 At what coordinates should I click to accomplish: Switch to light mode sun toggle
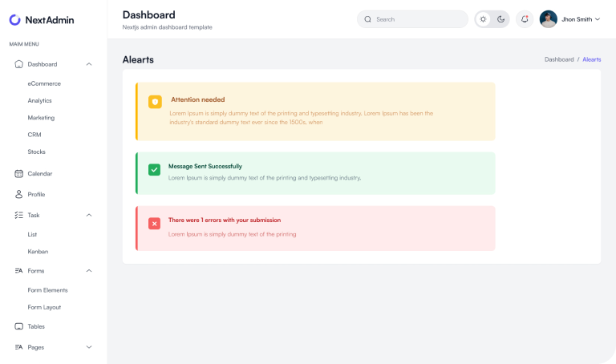click(x=483, y=19)
